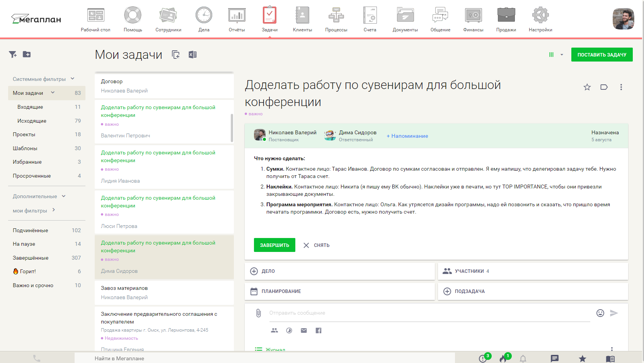644x363 pixels.
Task: Go to Сотрудники section
Action: pyautogui.click(x=168, y=19)
